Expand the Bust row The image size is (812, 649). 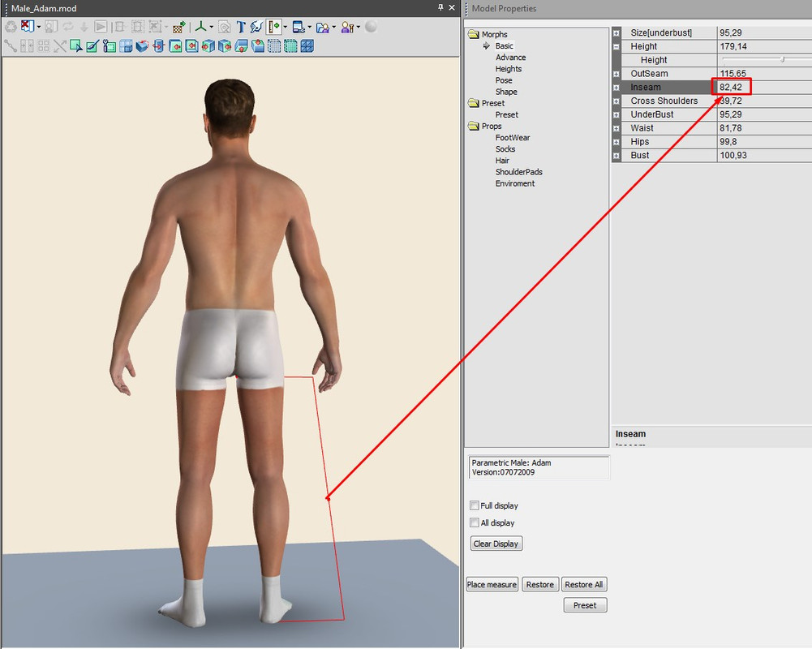coord(617,156)
